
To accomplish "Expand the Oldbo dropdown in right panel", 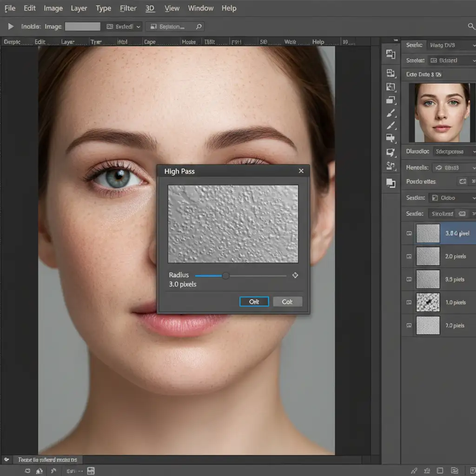I will click(452, 198).
